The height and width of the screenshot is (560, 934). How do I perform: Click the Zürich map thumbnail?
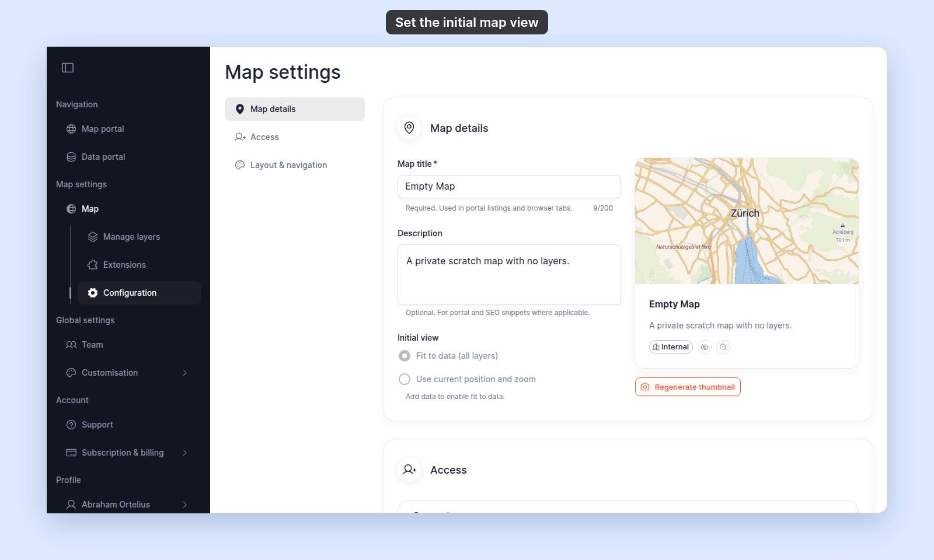(x=747, y=221)
